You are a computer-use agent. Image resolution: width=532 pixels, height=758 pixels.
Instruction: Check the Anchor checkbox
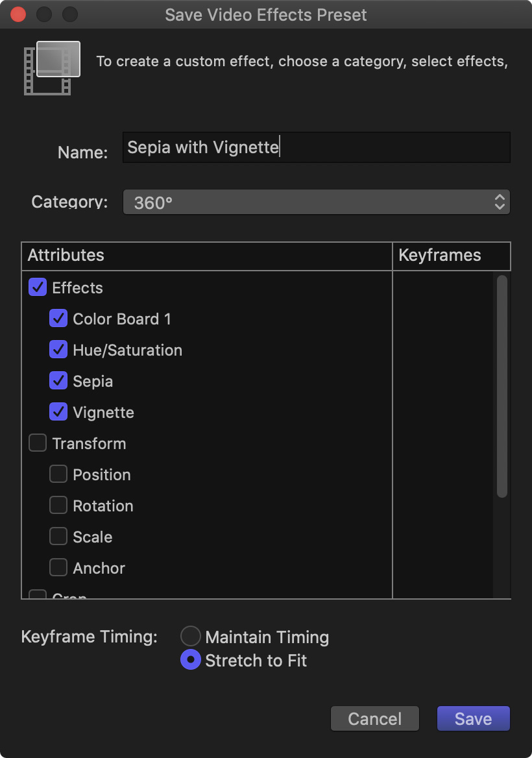pos(58,568)
